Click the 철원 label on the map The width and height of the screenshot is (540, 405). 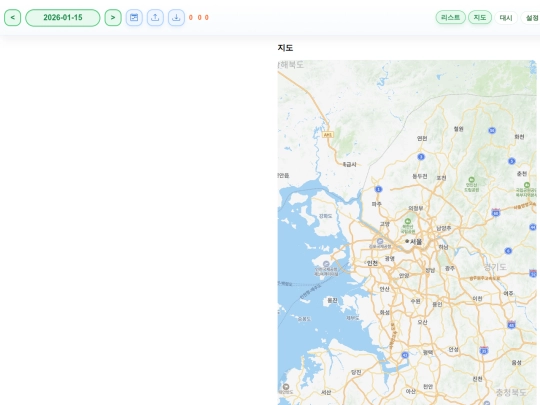[458, 129]
